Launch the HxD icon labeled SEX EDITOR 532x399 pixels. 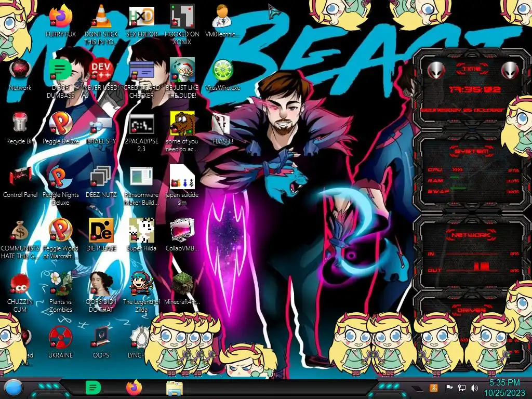141,16
